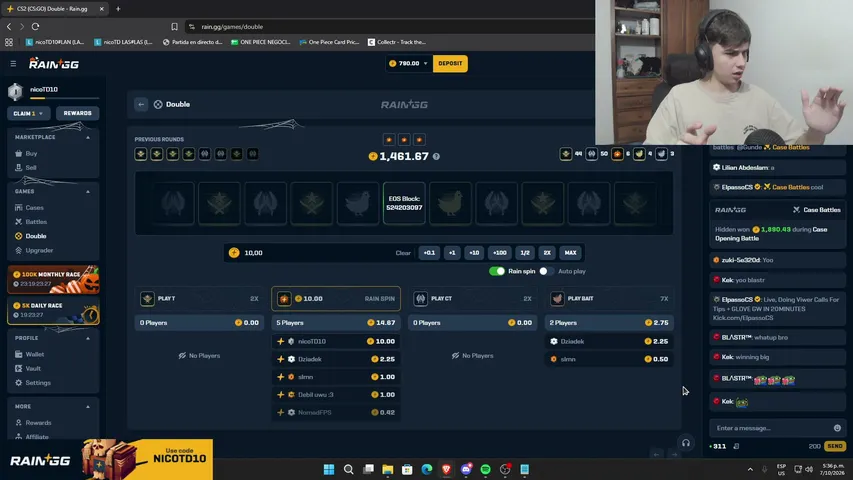Open the balance 780.00 dropdown

[x=409, y=64]
